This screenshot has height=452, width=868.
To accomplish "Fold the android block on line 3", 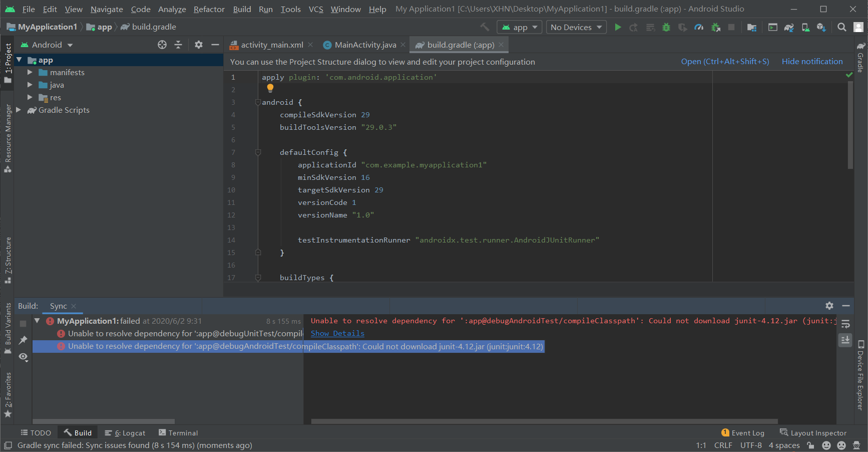I will (258, 102).
